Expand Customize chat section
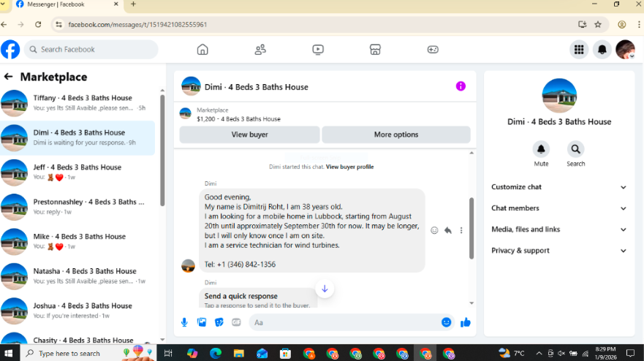 (559, 187)
